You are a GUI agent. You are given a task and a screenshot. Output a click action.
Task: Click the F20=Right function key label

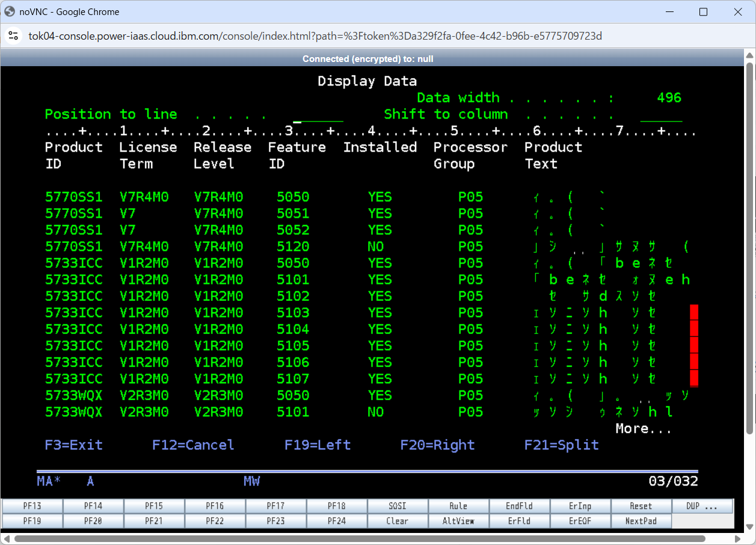(437, 445)
